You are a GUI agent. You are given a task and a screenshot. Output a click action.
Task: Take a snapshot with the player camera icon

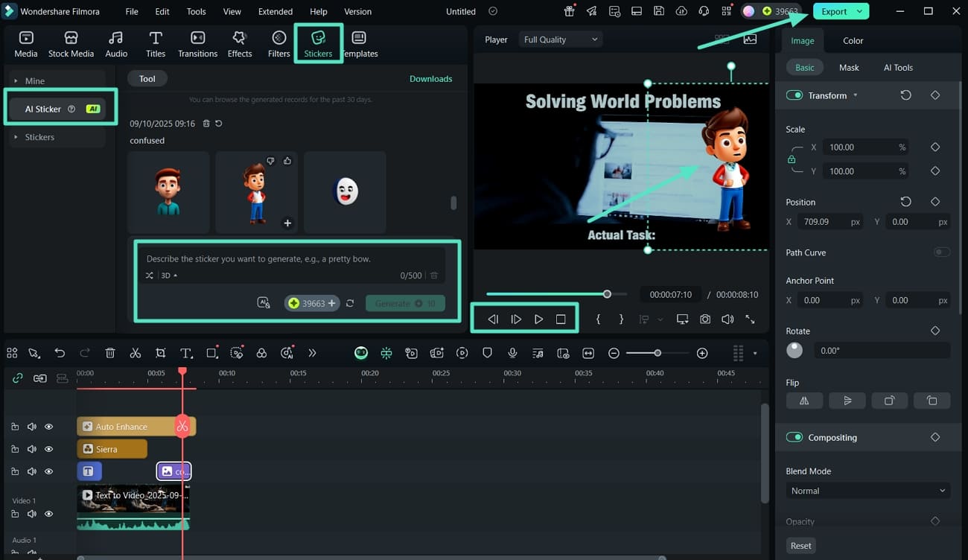click(704, 319)
